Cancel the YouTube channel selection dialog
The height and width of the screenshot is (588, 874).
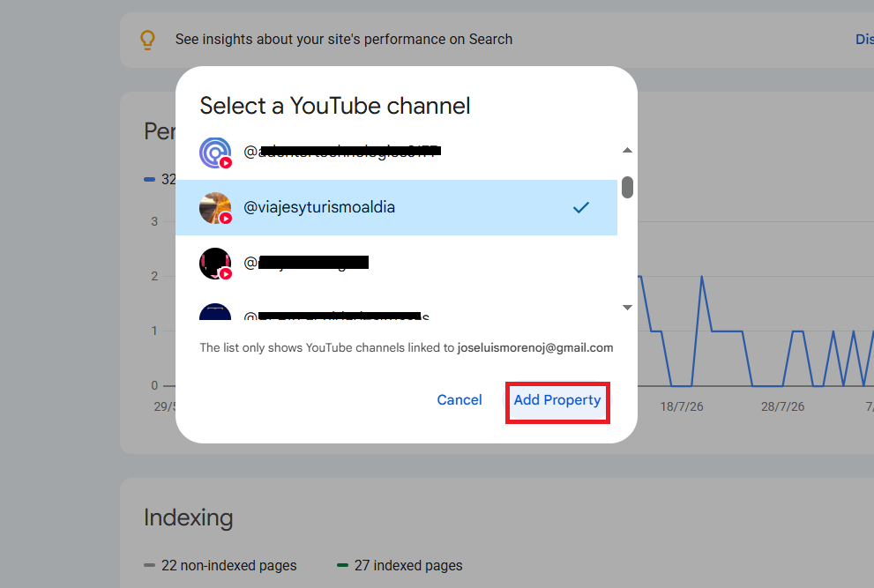pos(459,400)
